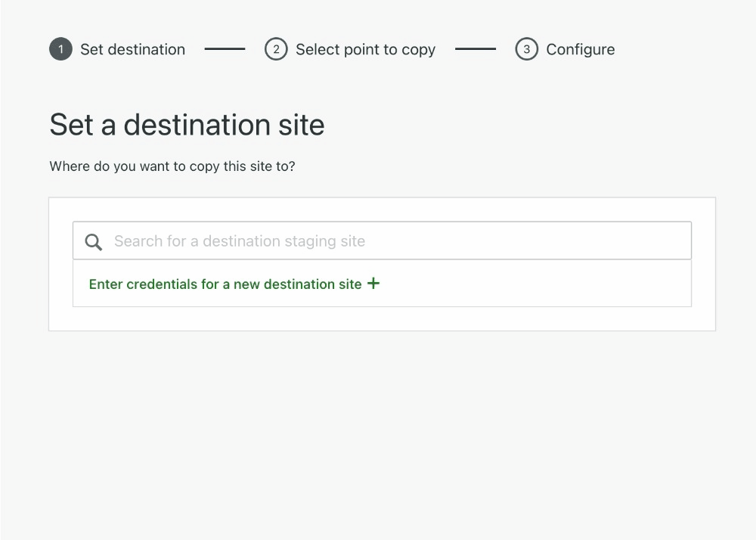
Task: Click the circled number 2 indicator
Action: (x=276, y=49)
